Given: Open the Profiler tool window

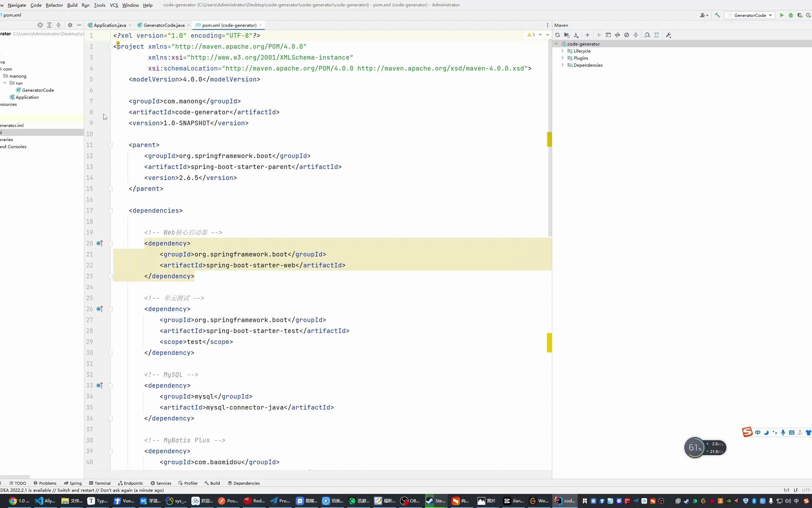Looking at the screenshot, I should click(188, 483).
